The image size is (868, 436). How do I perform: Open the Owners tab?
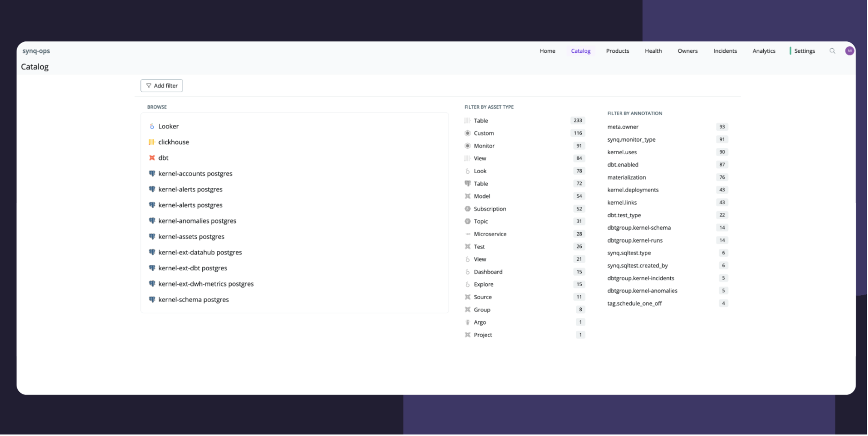click(688, 51)
